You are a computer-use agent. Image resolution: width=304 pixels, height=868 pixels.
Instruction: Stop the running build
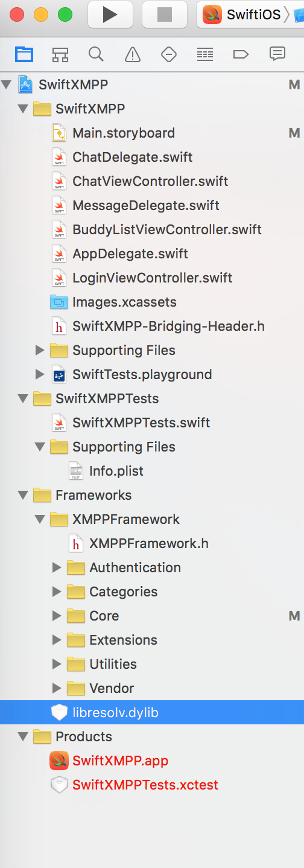tap(164, 14)
